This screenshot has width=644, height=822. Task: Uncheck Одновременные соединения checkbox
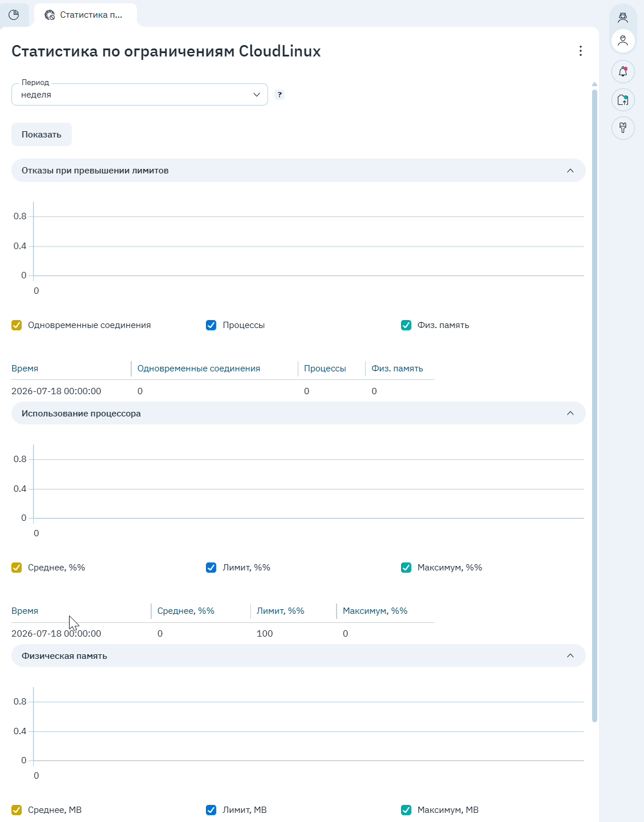coord(17,325)
